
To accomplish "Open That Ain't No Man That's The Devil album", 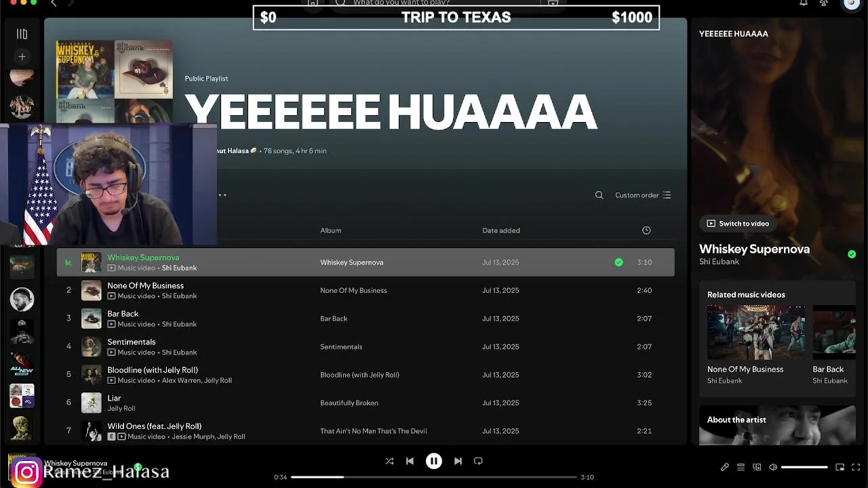I will click(x=374, y=431).
